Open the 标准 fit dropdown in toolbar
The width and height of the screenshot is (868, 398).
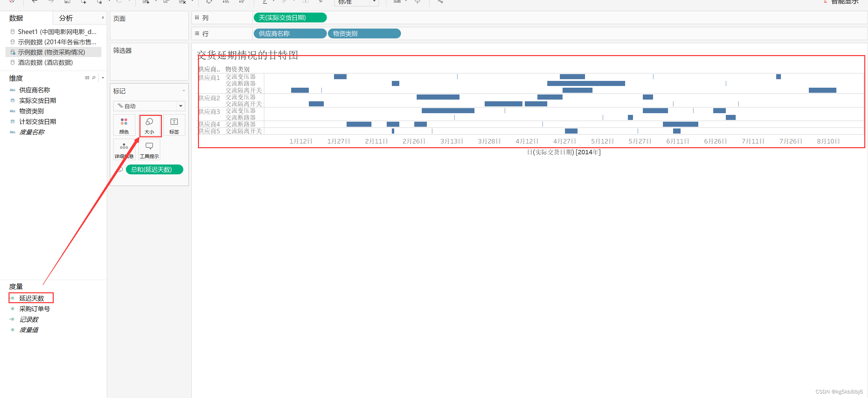[x=356, y=2]
